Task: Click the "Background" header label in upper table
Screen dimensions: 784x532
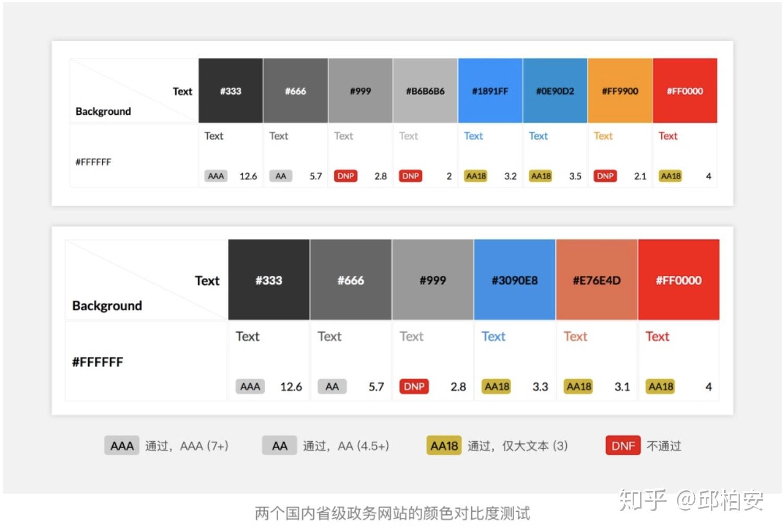Action: point(103,111)
